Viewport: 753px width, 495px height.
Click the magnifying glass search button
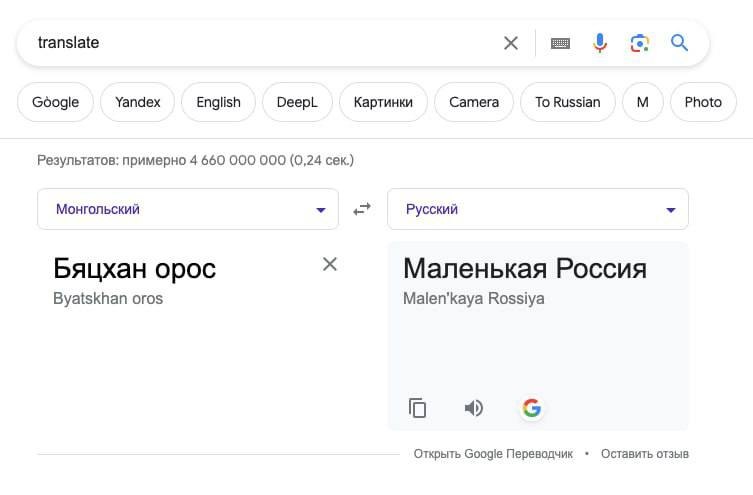tap(679, 43)
